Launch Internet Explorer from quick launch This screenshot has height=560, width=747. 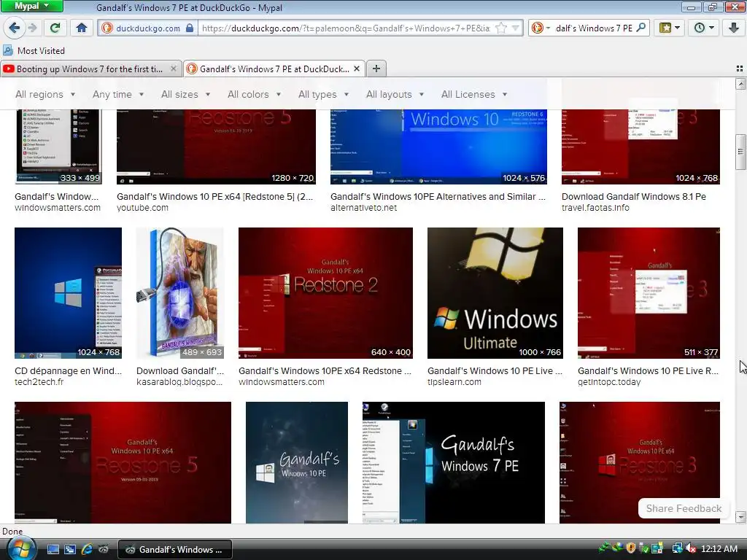87,549
